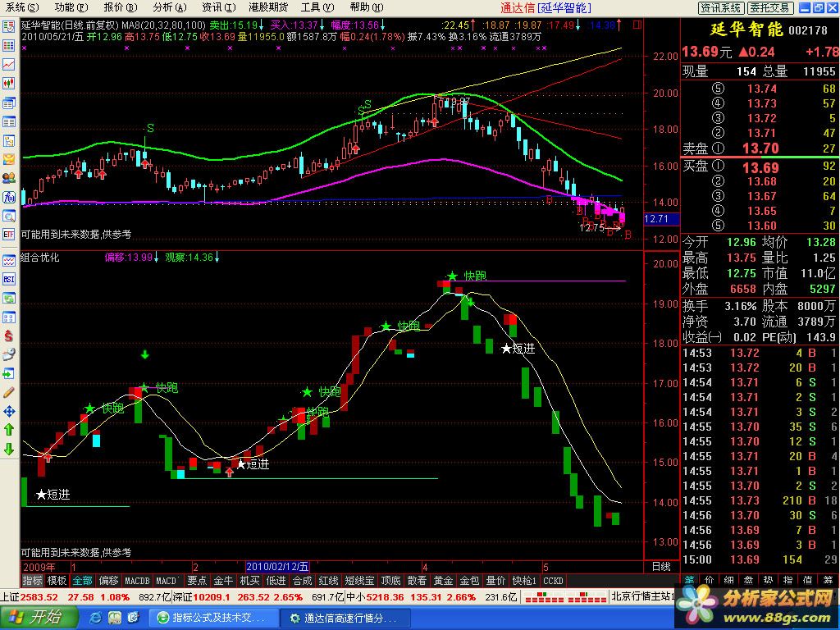Click the green up arrow icon
This screenshot has width=840, height=630.
point(8,430)
